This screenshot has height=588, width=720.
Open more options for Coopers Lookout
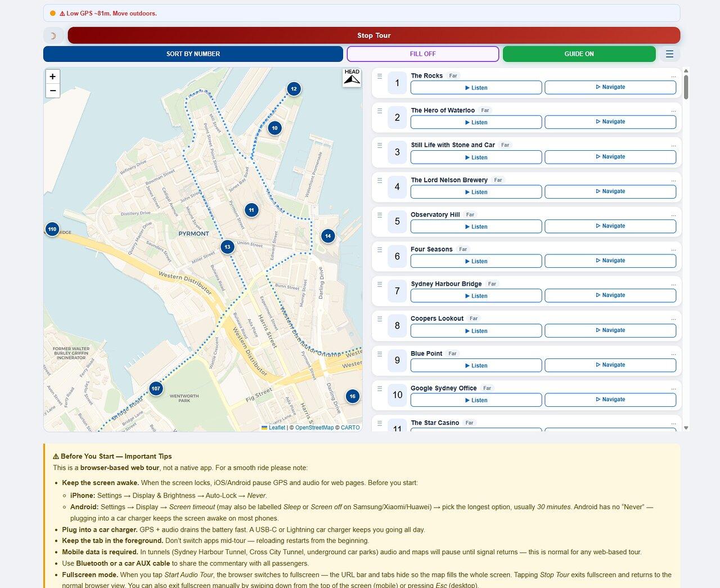[x=673, y=319]
